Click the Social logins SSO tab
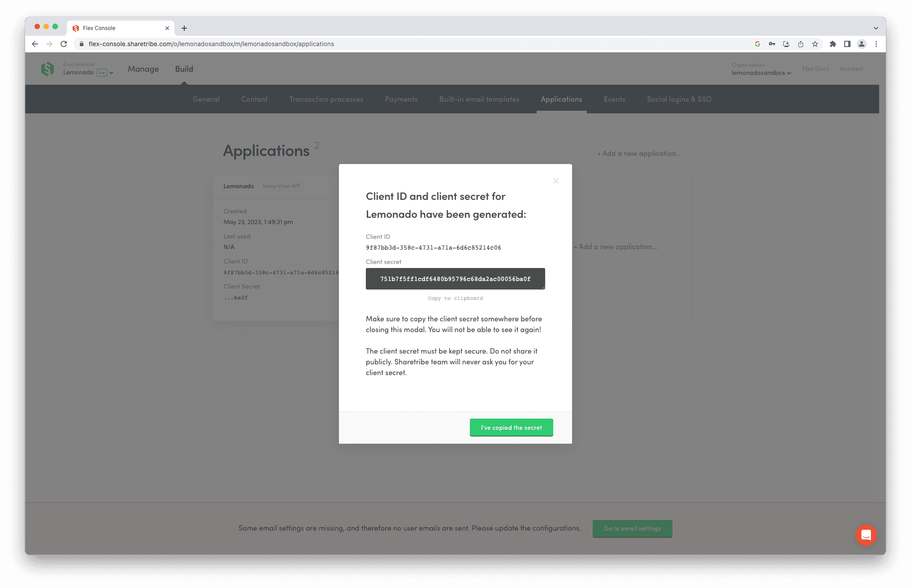Screen dimensions: 911x588 pyautogui.click(x=679, y=99)
